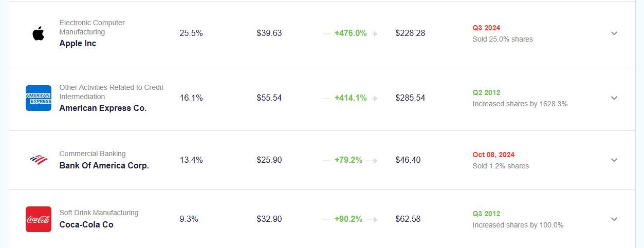This screenshot has width=644, height=248.
Task: Open the Coca-Cola Co name link
Action: click(86, 225)
